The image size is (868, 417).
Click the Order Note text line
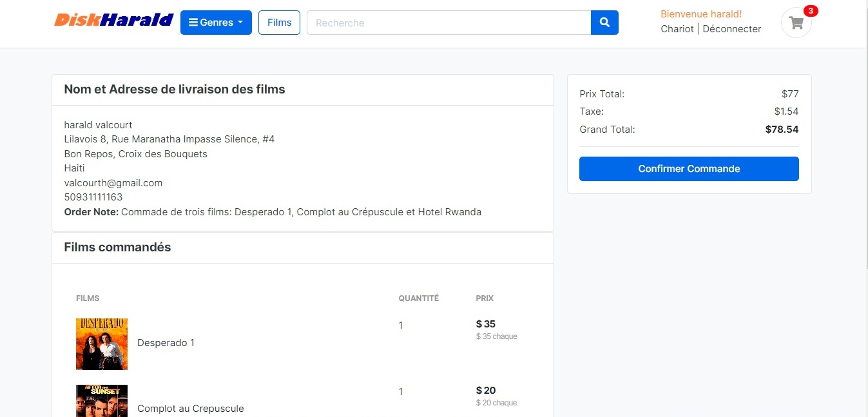273,212
